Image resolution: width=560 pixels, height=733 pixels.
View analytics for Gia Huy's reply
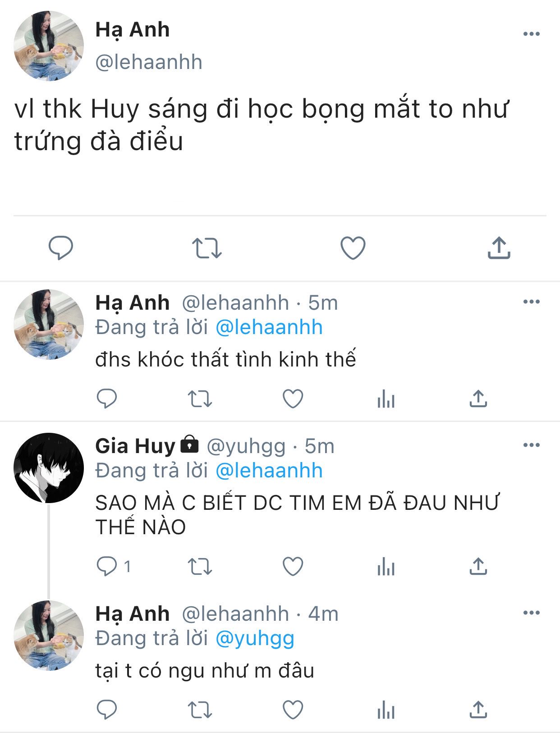tap(386, 567)
